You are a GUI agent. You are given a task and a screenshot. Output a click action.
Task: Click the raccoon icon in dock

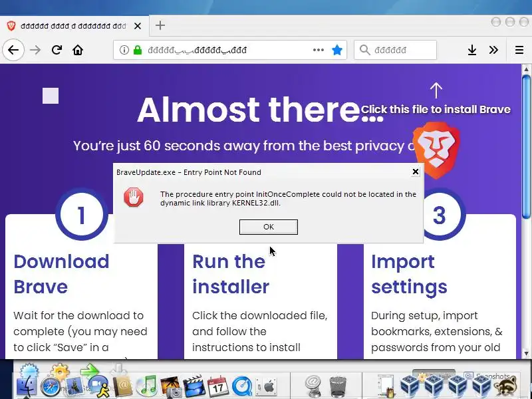(x=506, y=387)
